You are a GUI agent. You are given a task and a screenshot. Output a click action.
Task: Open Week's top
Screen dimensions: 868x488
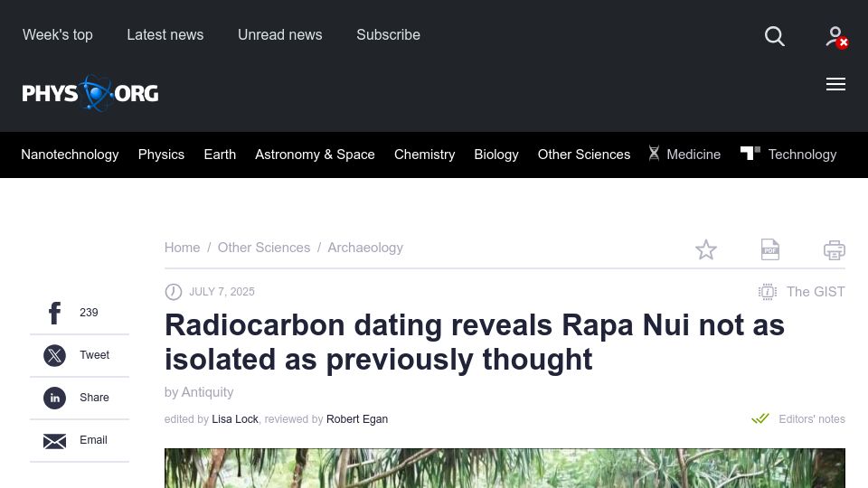tap(58, 35)
